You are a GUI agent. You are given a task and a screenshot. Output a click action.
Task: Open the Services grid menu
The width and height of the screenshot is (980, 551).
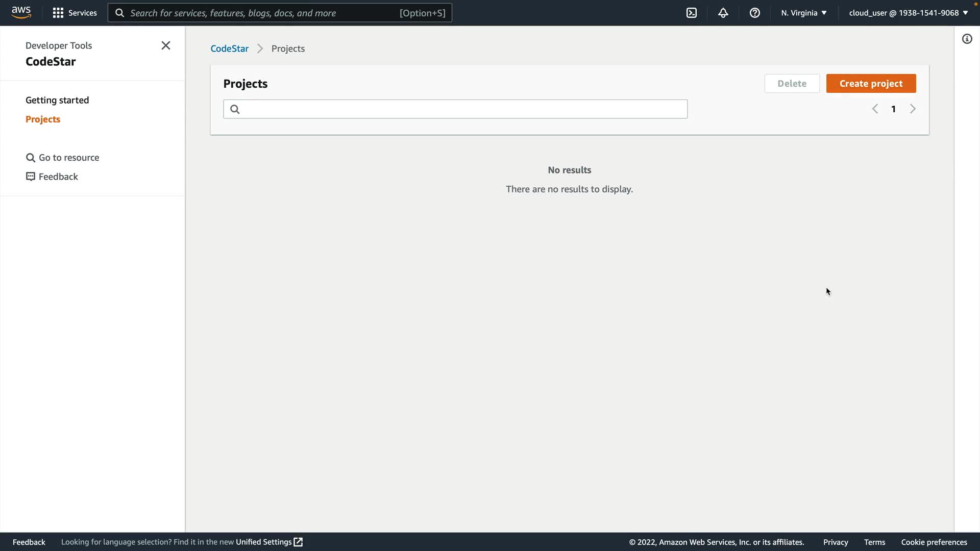pos(75,13)
